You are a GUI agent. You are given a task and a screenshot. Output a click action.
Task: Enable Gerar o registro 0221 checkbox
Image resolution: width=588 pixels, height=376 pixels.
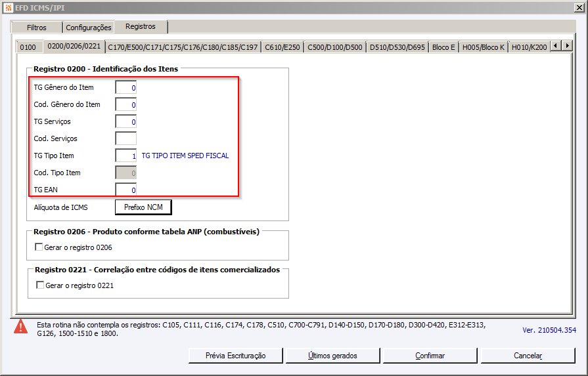(40, 285)
